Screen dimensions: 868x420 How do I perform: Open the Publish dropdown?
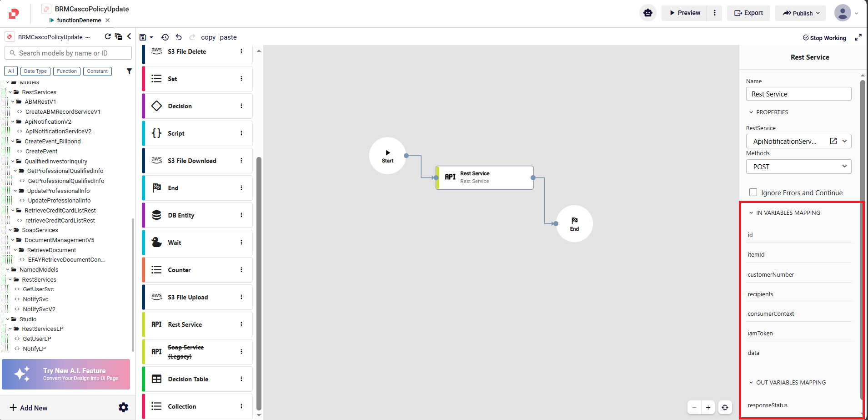click(801, 13)
